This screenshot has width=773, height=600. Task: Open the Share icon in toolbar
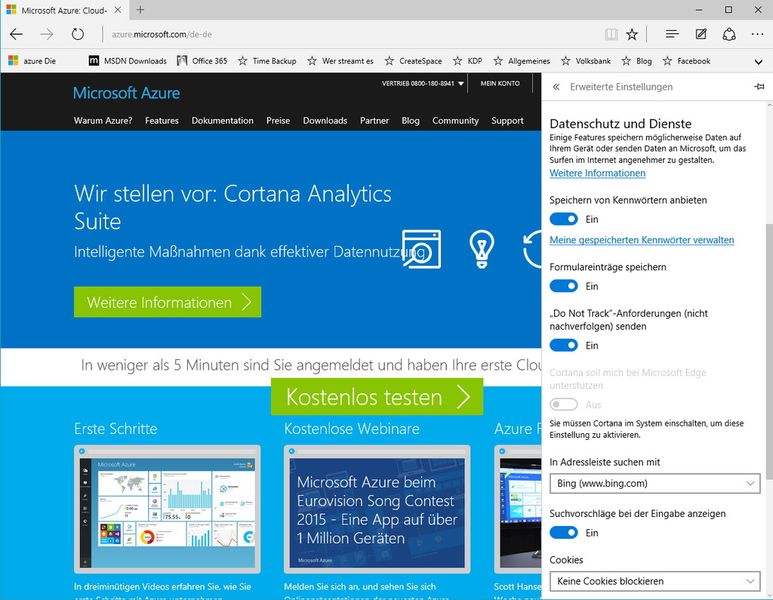point(729,34)
